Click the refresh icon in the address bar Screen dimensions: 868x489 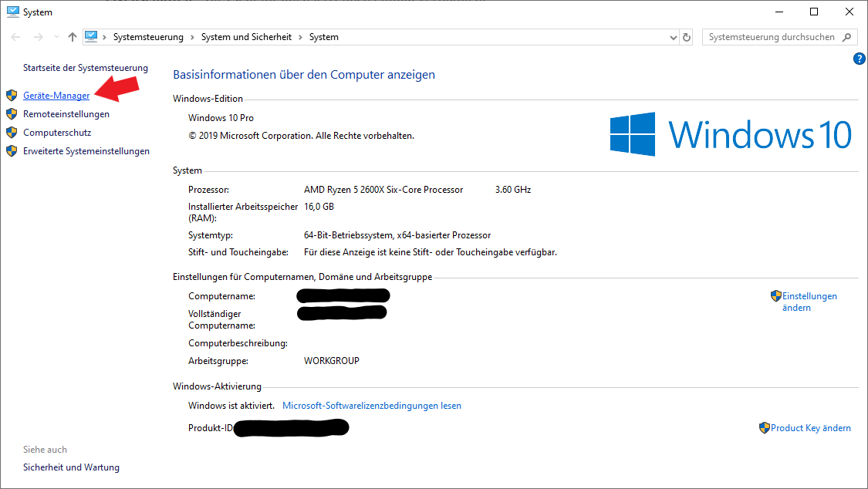click(x=686, y=36)
